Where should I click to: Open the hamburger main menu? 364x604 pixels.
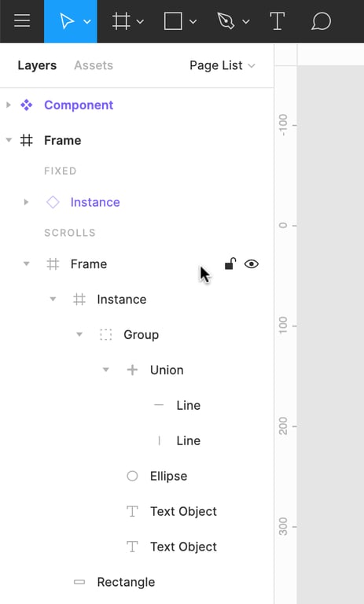[22, 20]
